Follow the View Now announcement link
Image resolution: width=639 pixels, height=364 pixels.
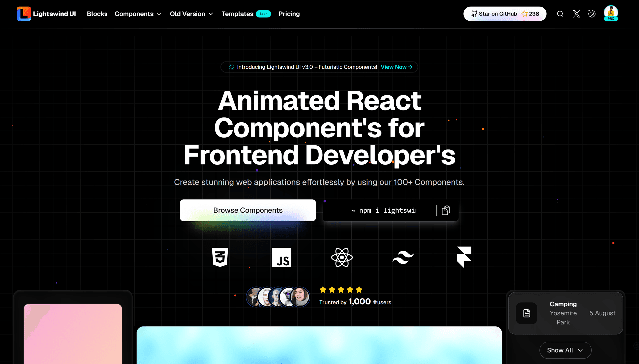click(396, 67)
